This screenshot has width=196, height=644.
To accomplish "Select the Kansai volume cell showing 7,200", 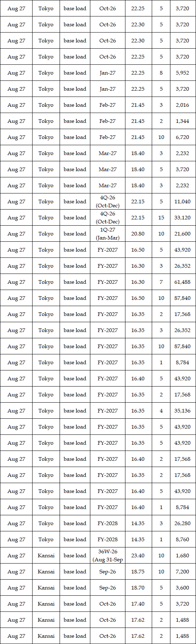I will (x=182, y=571).
